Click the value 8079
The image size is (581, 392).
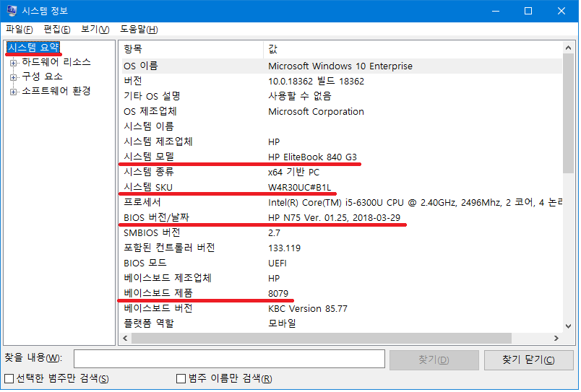pos(278,294)
